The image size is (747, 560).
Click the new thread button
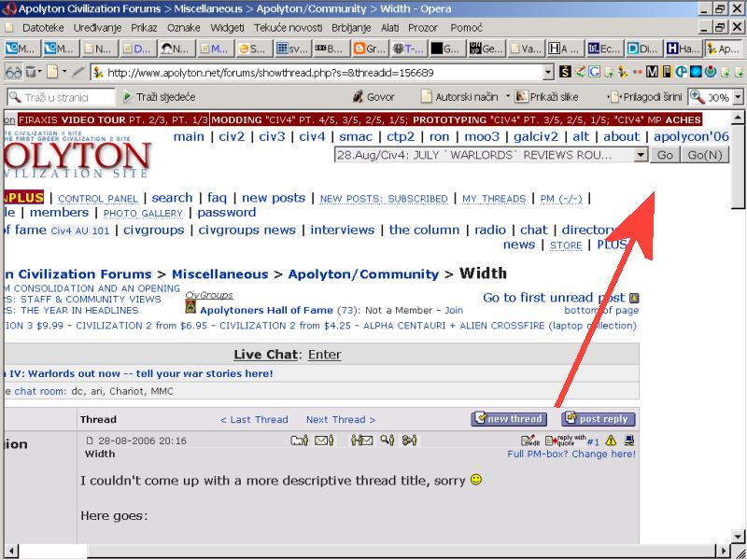[509, 419]
